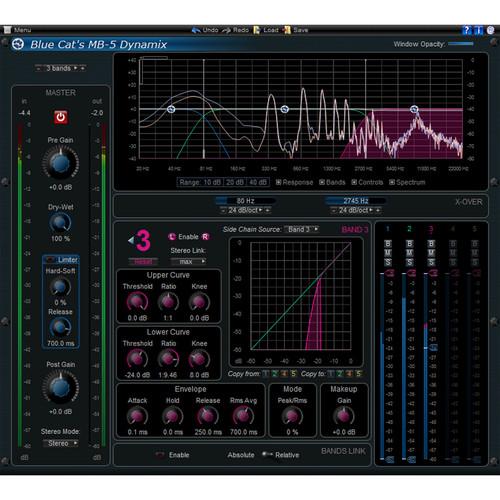This screenshot has width=500, height=500.
Task: Click the Pre Gain knob
Action: 60,163
